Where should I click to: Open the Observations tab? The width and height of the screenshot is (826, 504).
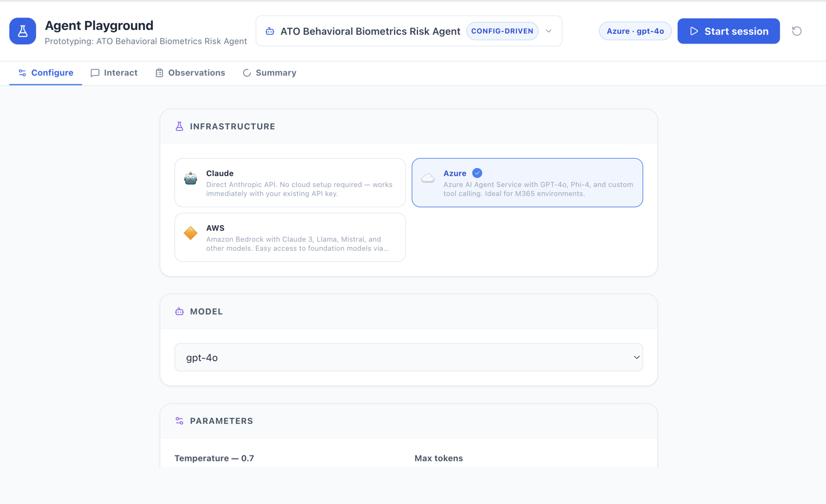tap(190, 73)
